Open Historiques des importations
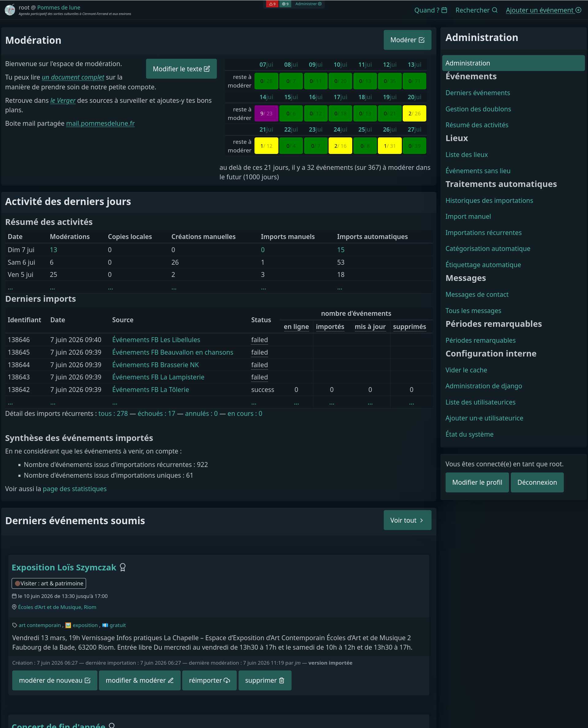588x728 pixels. click(x=489, y=201)
